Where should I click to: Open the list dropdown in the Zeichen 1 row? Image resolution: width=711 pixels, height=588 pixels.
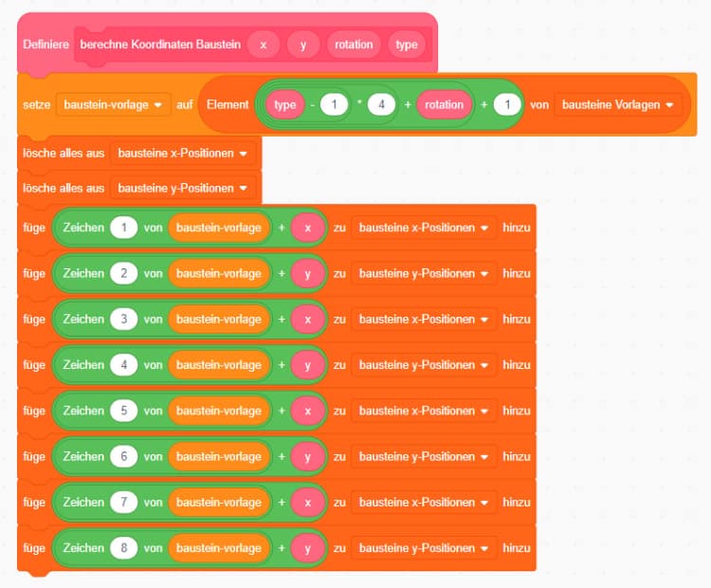(x=424, y=228)
